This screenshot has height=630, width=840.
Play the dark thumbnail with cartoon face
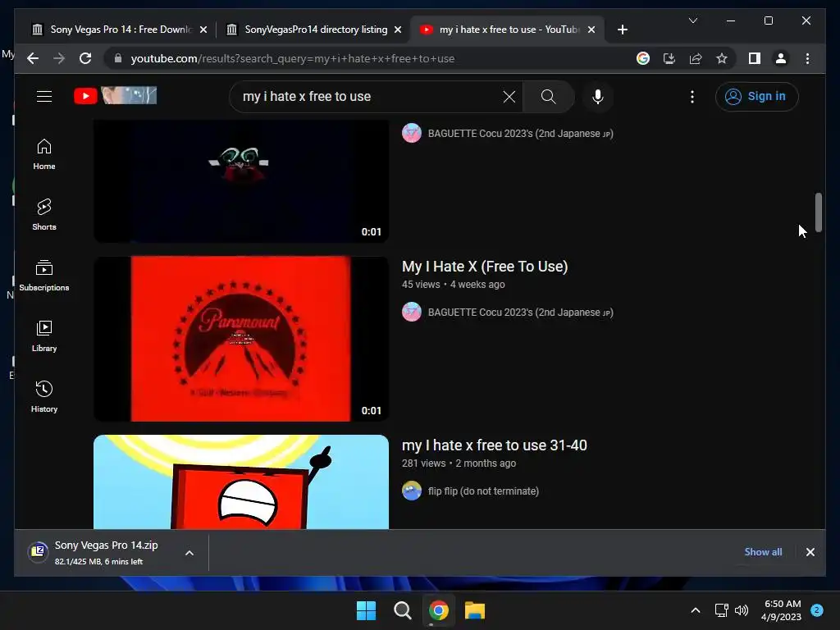[241, 180]
